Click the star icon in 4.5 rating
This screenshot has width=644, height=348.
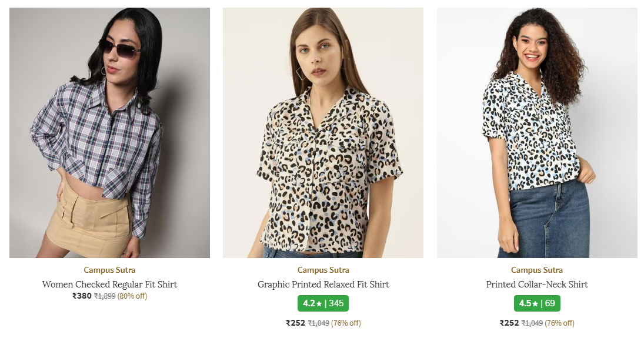535,303
